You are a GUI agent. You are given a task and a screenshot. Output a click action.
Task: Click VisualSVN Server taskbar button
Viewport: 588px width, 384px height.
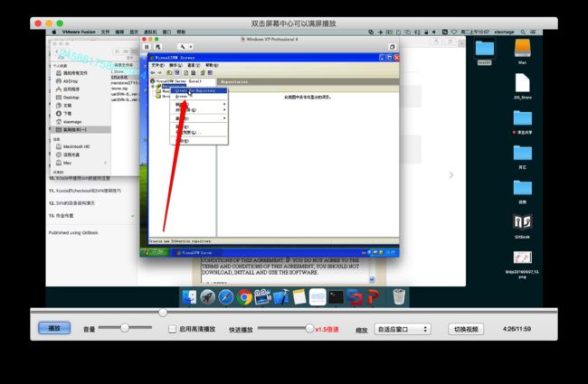(197, 253)
